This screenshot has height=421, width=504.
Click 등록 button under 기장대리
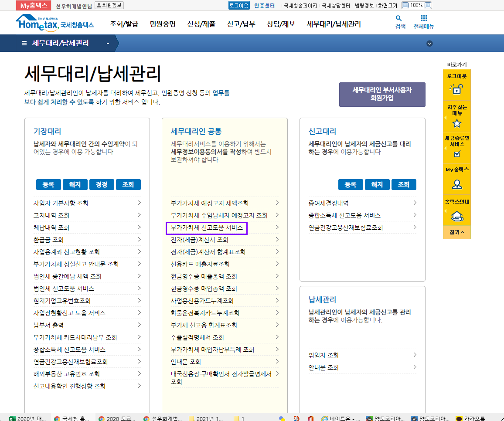coord(48,184)
